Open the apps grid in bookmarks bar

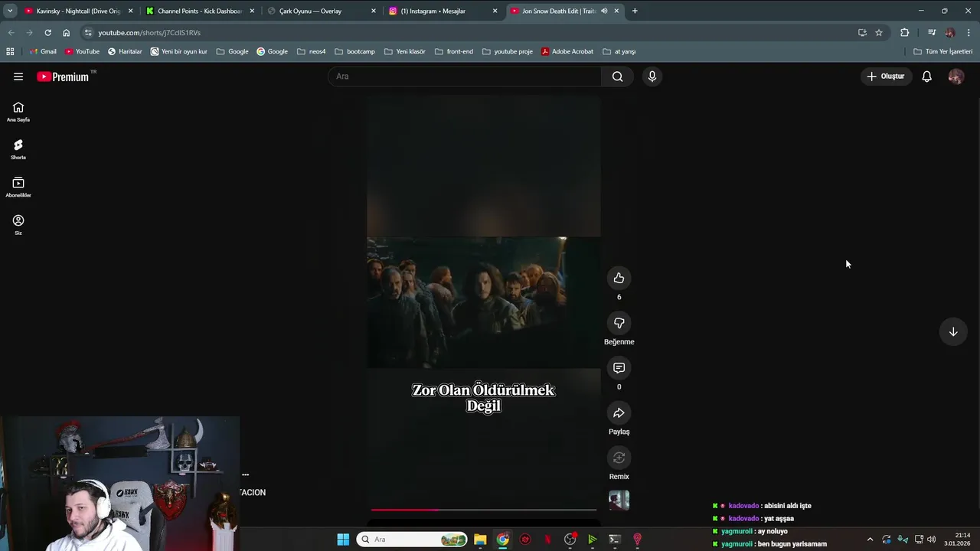coord(10,51)
